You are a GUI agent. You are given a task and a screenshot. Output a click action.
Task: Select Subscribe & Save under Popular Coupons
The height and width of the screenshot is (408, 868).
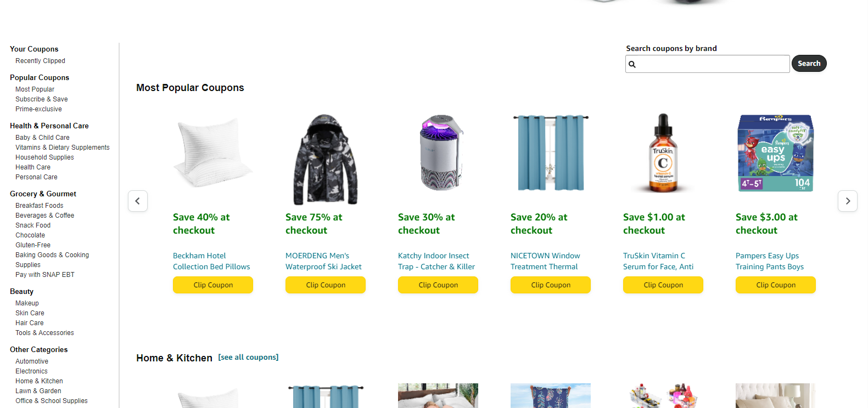point(41,99)
